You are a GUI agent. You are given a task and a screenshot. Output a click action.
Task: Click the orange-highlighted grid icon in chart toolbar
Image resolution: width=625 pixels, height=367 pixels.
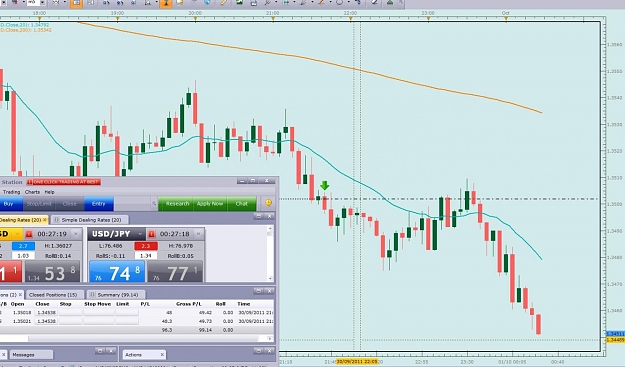tap(76, 3)
